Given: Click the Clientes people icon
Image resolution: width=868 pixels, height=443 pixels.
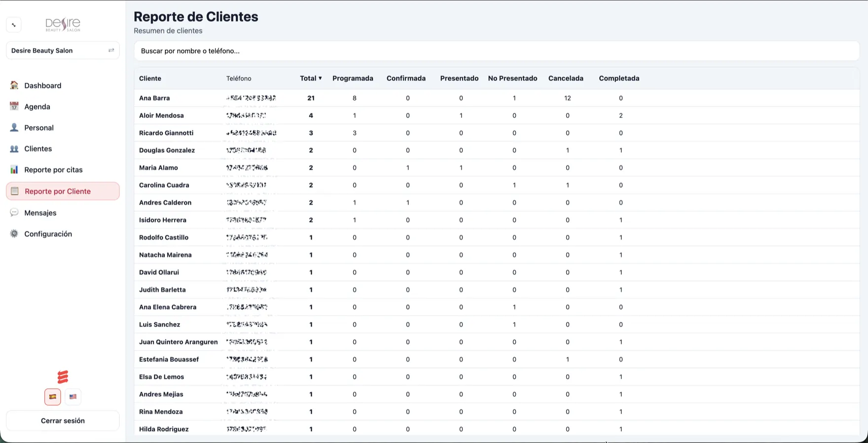Looking at the screenshot, I should (14, 148).
